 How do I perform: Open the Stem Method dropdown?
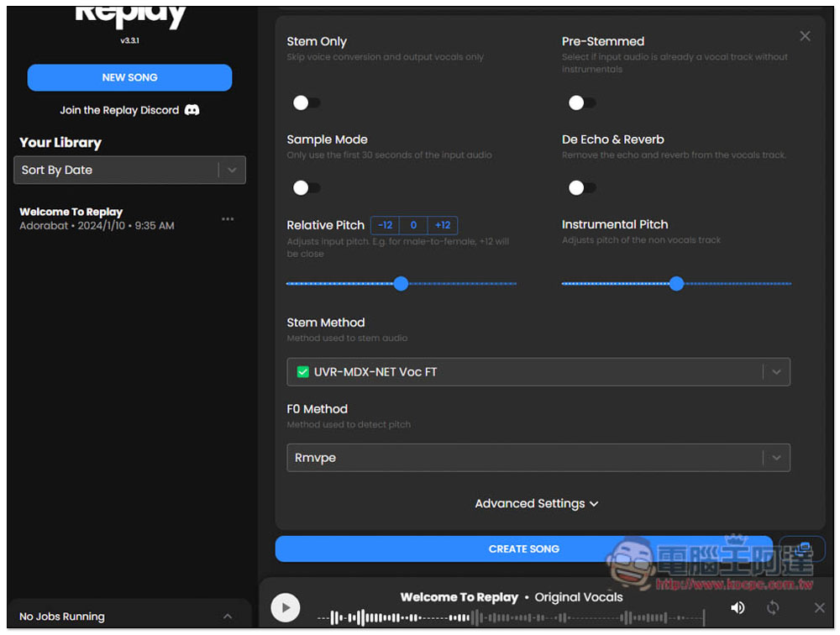pos(538,372)
